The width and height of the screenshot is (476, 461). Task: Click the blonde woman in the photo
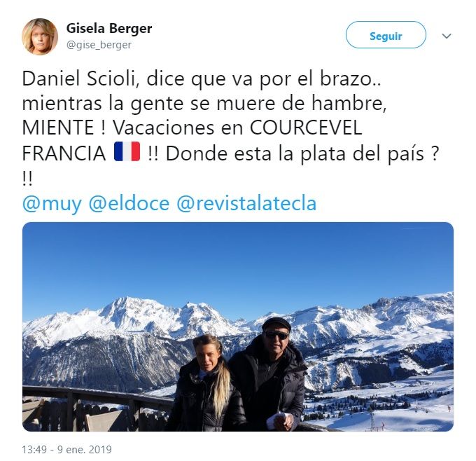[208, 385]
